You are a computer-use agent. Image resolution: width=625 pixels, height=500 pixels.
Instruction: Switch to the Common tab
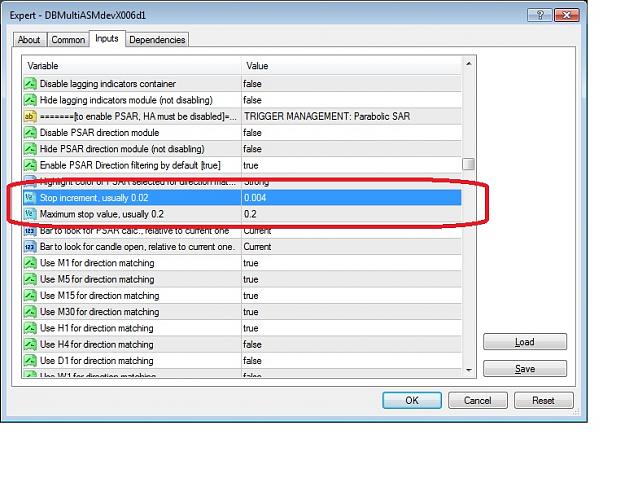(68, 40)
